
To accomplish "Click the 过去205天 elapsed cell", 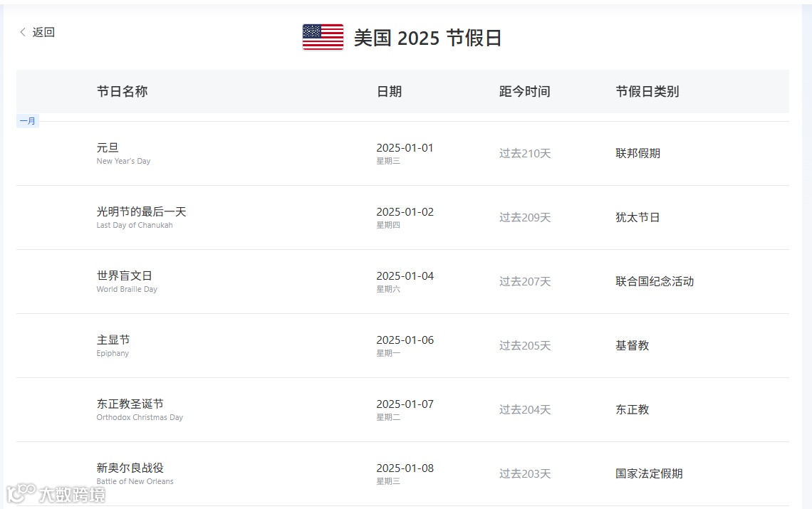I will (x=524, y=345).
